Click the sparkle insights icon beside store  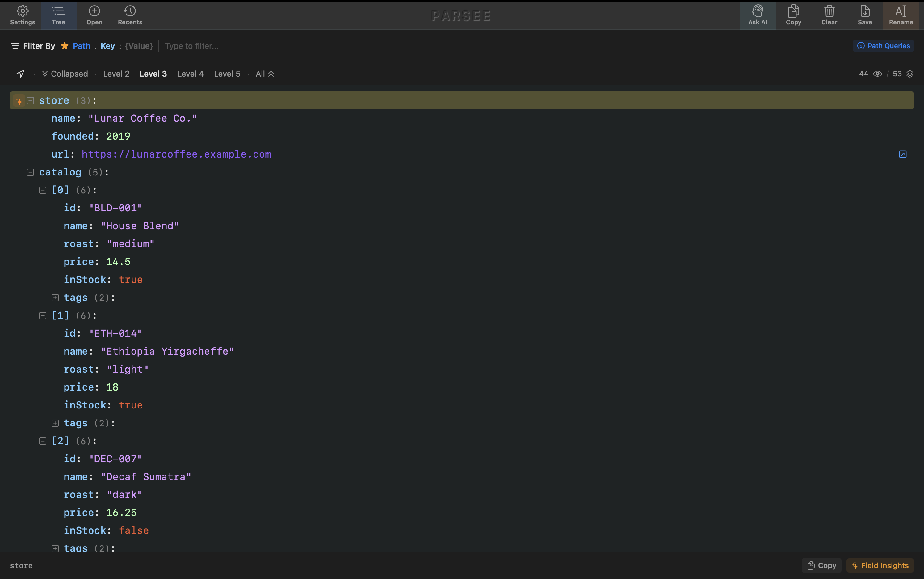(x=19, y=100)
